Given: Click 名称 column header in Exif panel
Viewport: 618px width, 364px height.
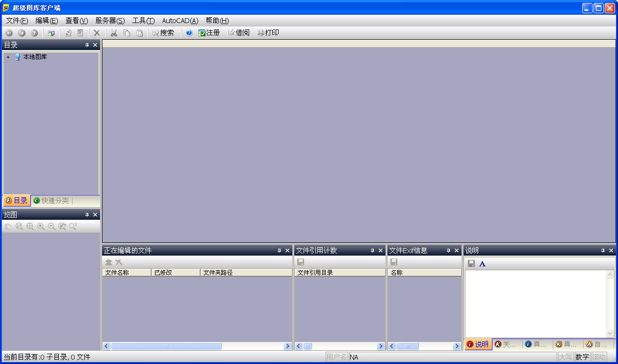Looking at the screenshot, I should click(x=424, y=273).
